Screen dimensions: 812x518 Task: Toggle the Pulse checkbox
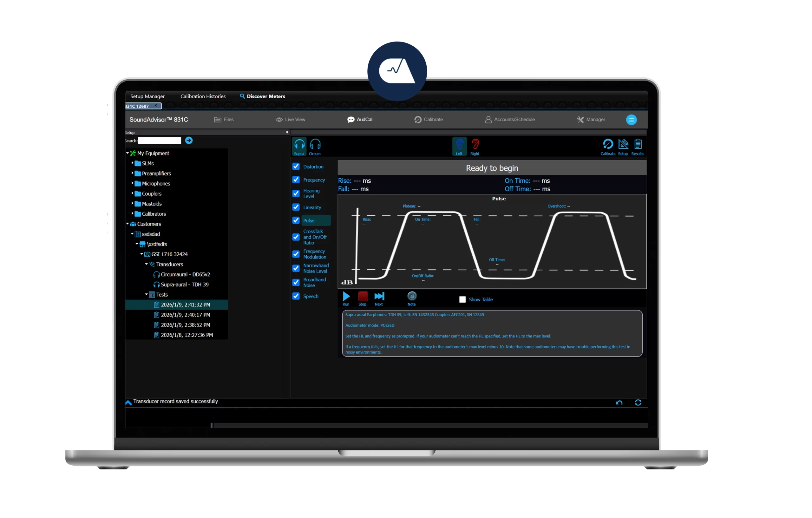click(296, 220)
